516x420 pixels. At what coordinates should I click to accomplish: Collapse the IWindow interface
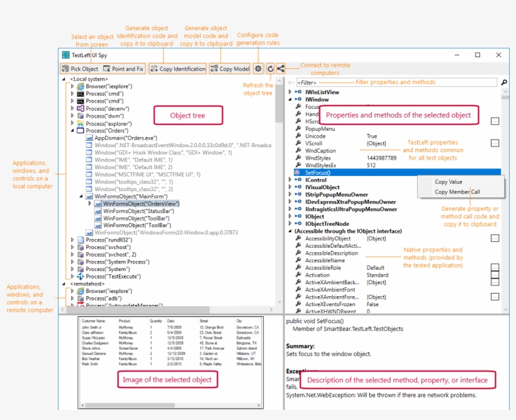(x=290, y=99)
